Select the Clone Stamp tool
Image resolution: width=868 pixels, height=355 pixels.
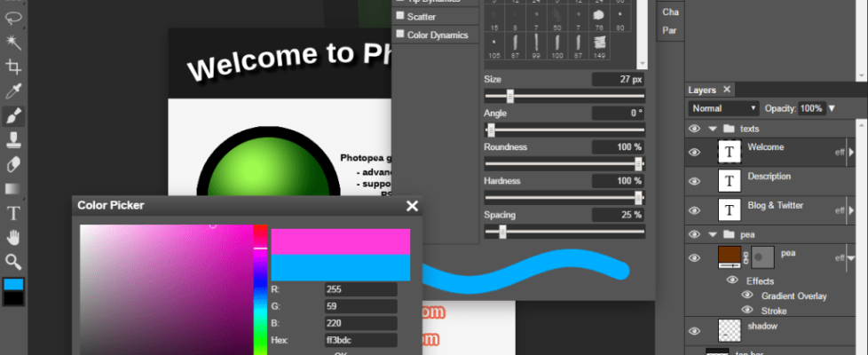click(x=13, y=141)
